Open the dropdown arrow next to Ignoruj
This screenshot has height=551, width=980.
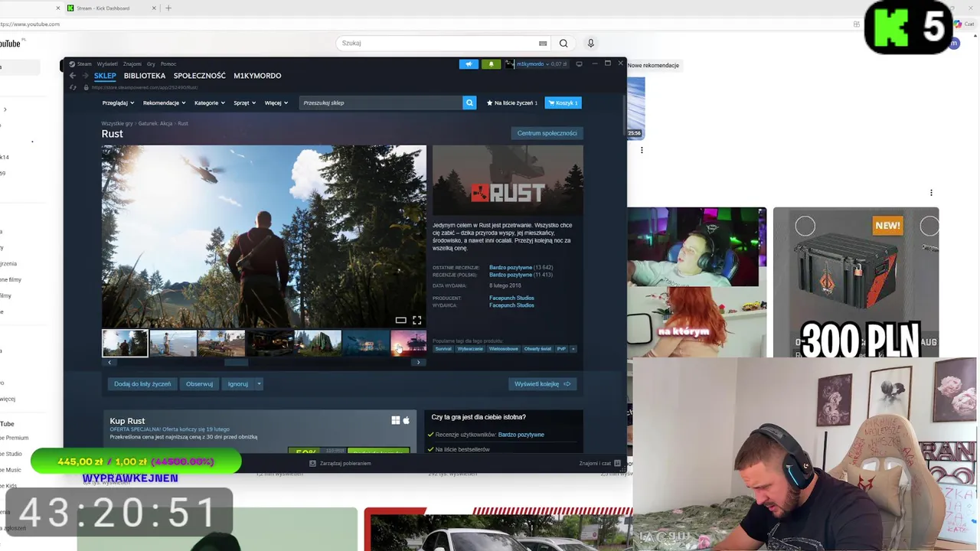(x=259, y=384)
